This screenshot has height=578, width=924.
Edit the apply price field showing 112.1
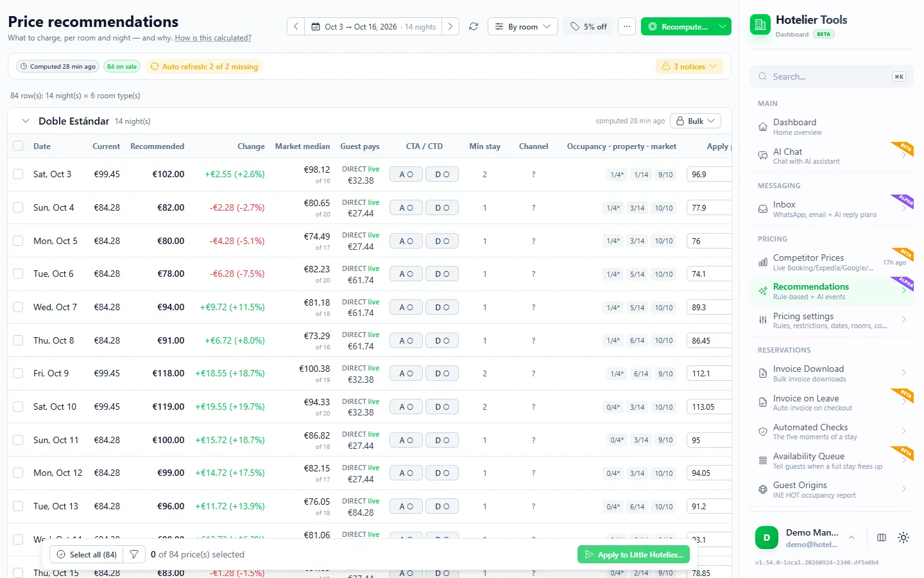(x=710, y=373)
